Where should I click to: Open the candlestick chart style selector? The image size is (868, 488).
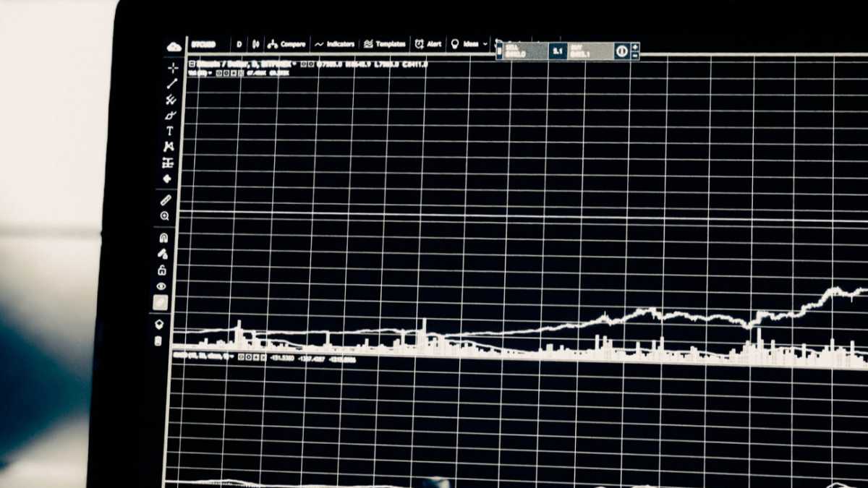point(255,45)
